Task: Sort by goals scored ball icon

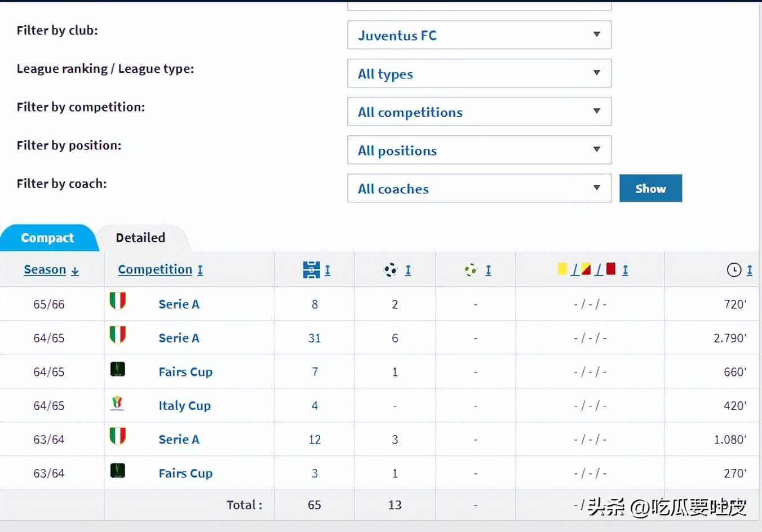Action: point(391,270)
